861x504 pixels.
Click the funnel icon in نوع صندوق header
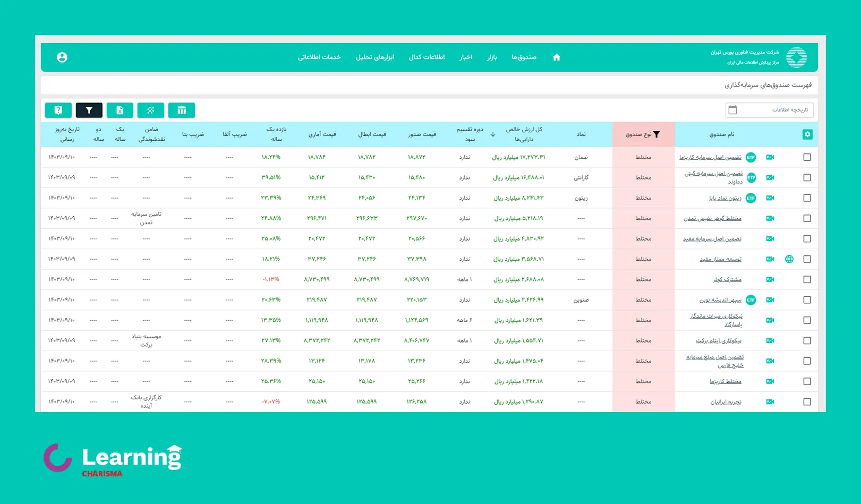point(657,134)
